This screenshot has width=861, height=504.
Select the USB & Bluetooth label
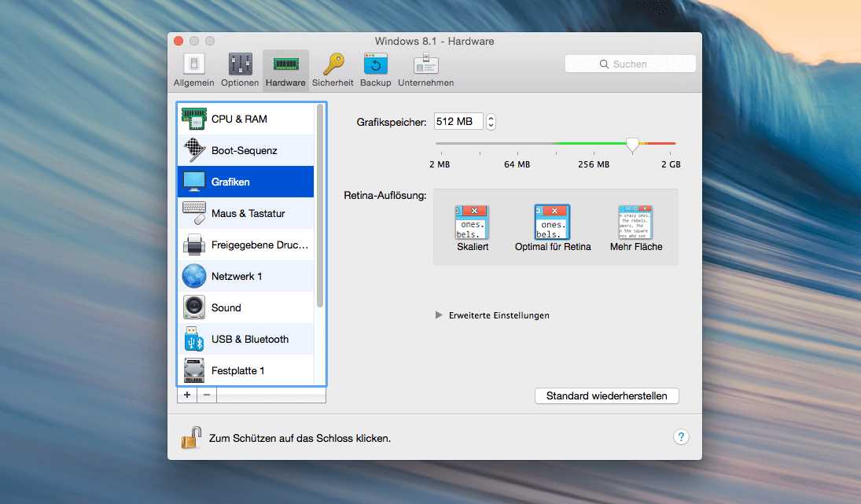pyautogui.click(x=250, y=340)
